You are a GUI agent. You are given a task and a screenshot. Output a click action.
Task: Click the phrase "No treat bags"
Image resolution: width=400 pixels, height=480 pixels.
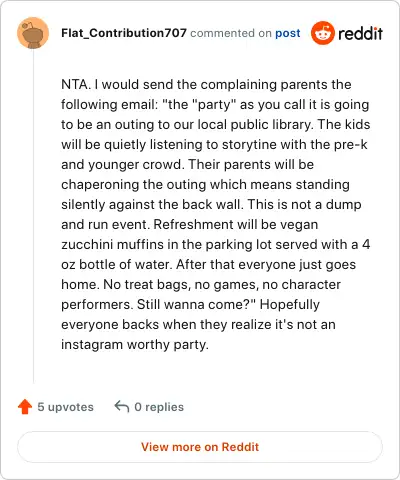(145, 284)
